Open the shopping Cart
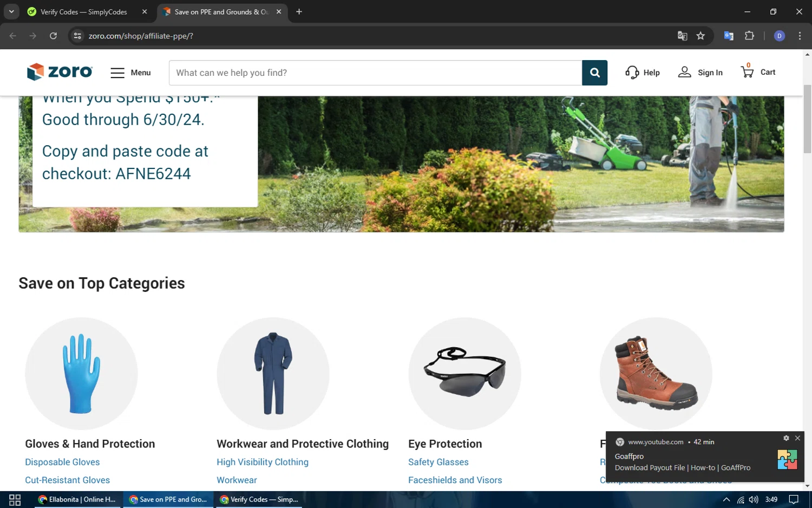Viewport: 812px width, 508px height. (758, 71)
